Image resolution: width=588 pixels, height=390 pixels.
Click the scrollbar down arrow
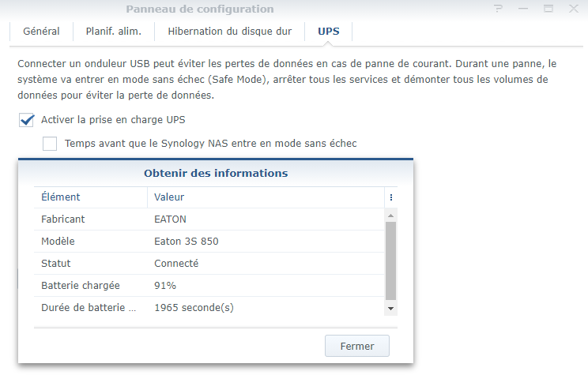(391, 308)
